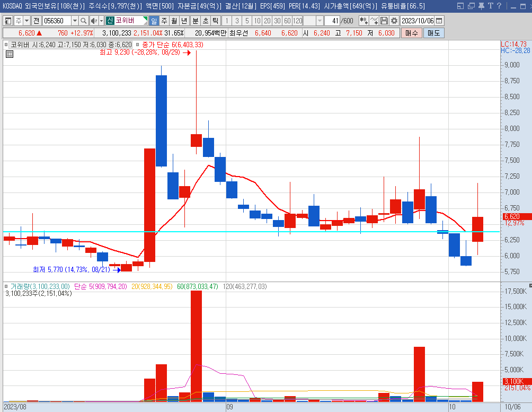This screenshot has height=412, width=532.
Task: Select the 일 (daily) chart period
Action: pos(154,21)
